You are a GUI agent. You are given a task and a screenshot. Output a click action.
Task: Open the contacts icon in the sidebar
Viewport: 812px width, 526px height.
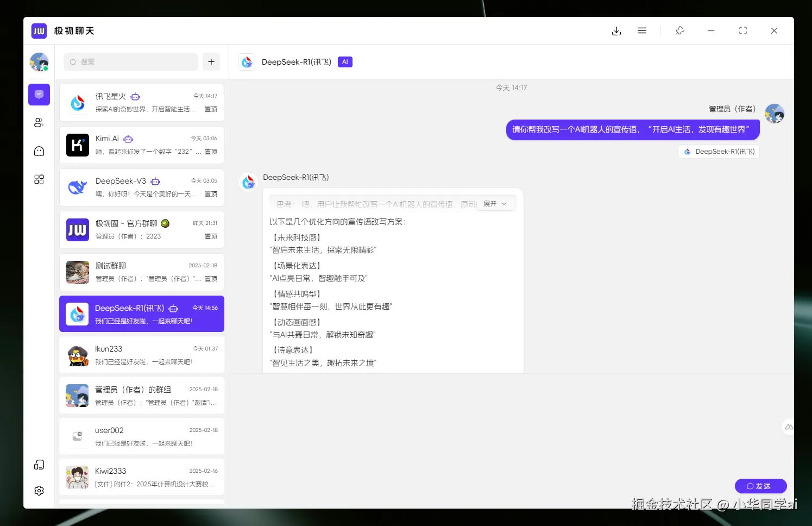[39, 123]
